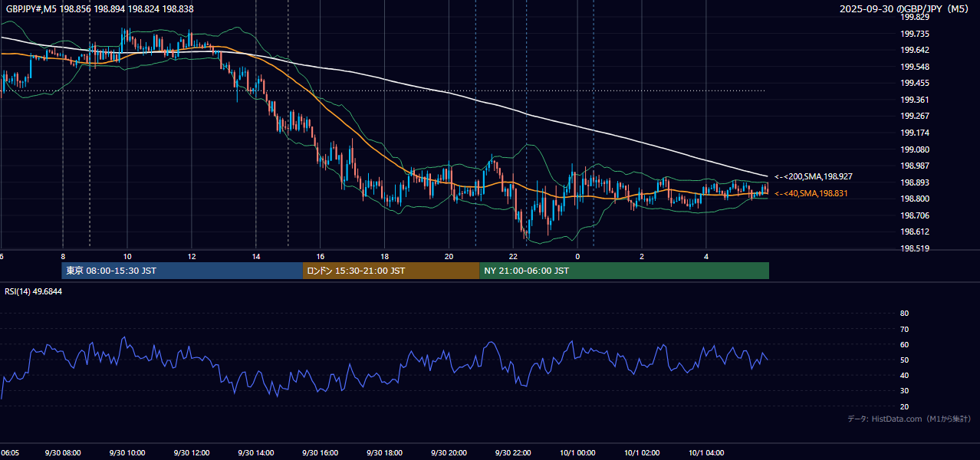Image resolution: width=980 pixels, height=460 pixels.
Task: Click the 10/1 04:00 bottom time label
Action: click(706, 452)
